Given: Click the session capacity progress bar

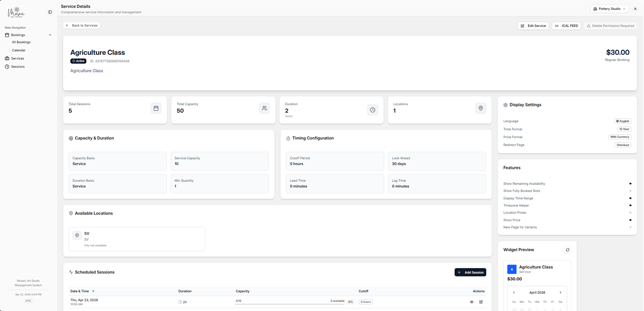Looking at the screenshot, I should 290,304.
